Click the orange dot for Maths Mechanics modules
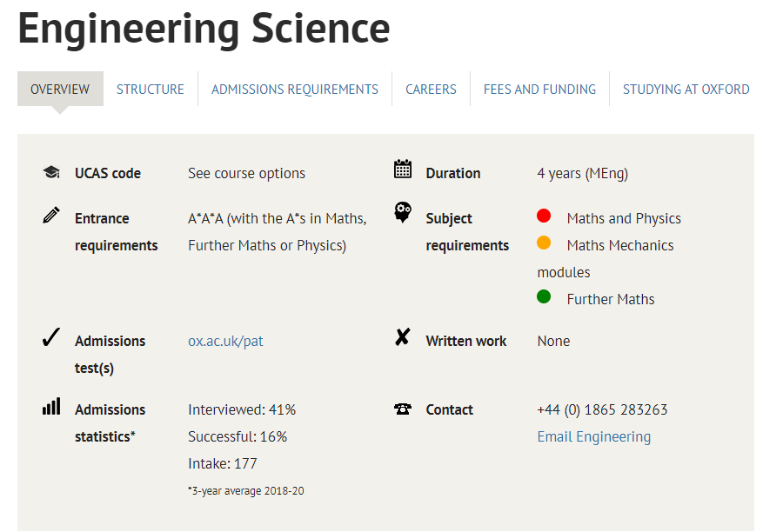 tap(544, 243)
